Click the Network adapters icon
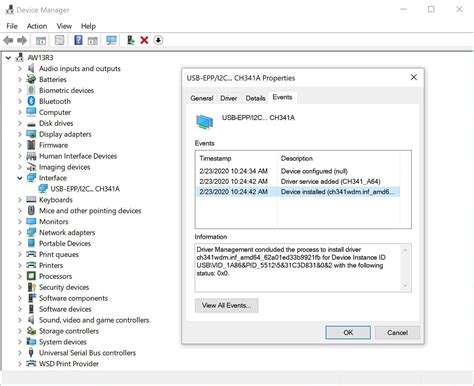Screen dimensions: 474x386 point(31,232)
